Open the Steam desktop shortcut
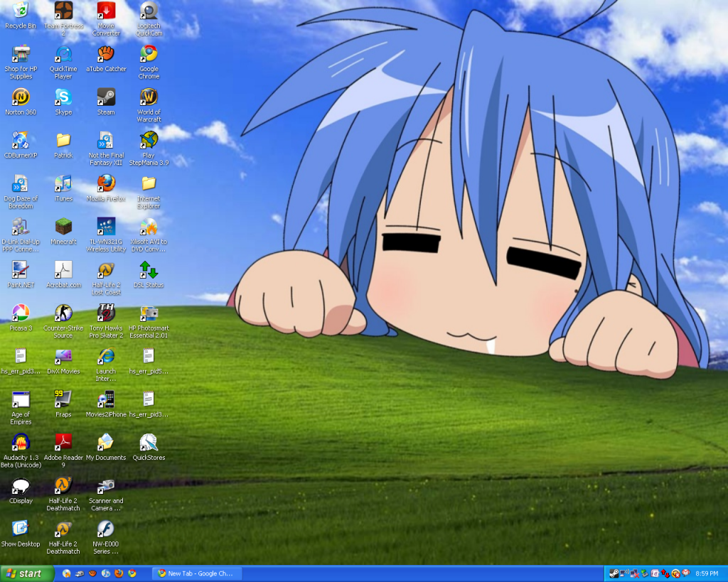The image size is (728, 582). point(106,102)
